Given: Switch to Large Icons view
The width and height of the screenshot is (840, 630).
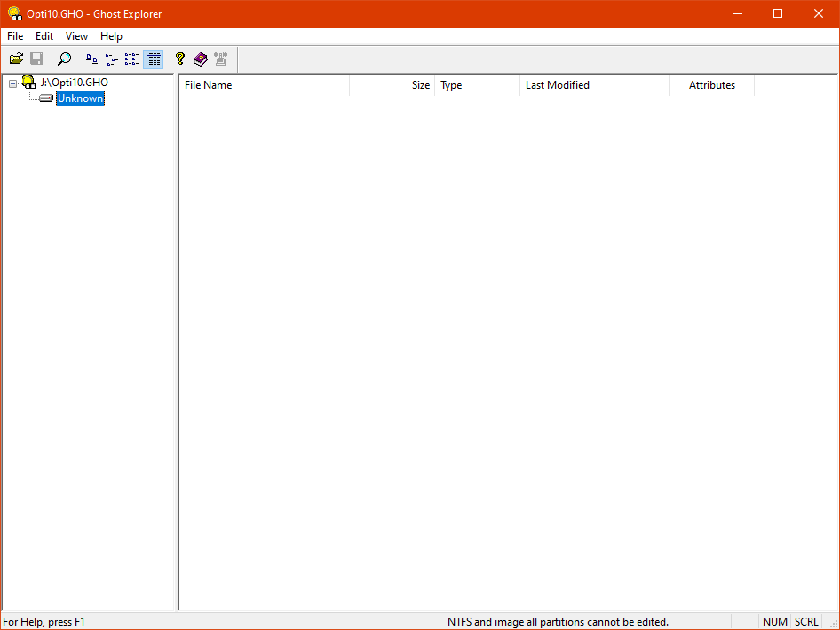Looking at the screenshot, I should coord(92,59).
